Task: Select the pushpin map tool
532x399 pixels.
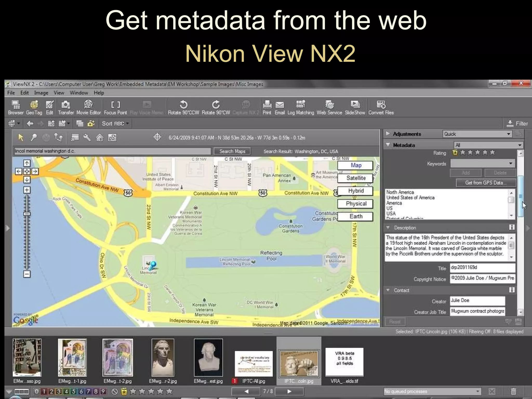Action: (x=34, y=137)
